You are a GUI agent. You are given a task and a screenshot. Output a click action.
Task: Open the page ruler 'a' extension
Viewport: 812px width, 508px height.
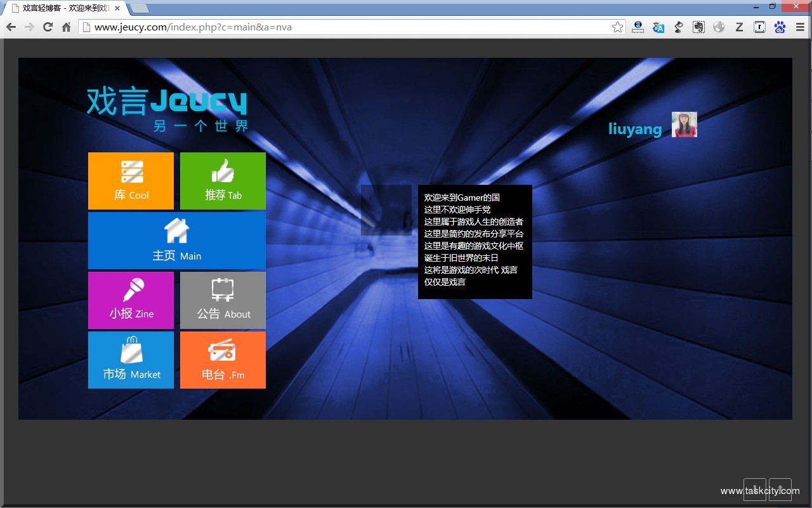tap(638, 27)
